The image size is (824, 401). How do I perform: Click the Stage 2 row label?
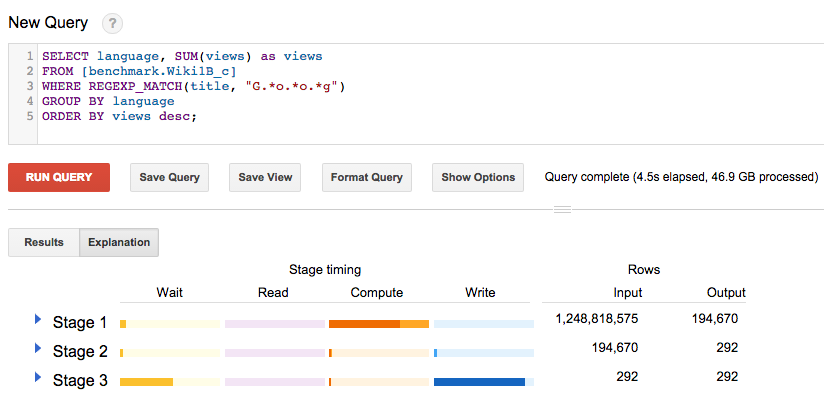pos(80,351)
